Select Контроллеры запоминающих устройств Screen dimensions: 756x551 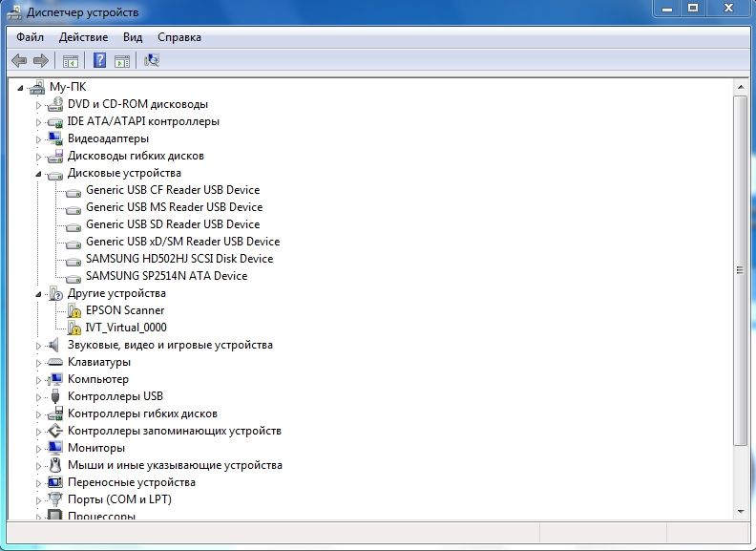click(175, 431)
